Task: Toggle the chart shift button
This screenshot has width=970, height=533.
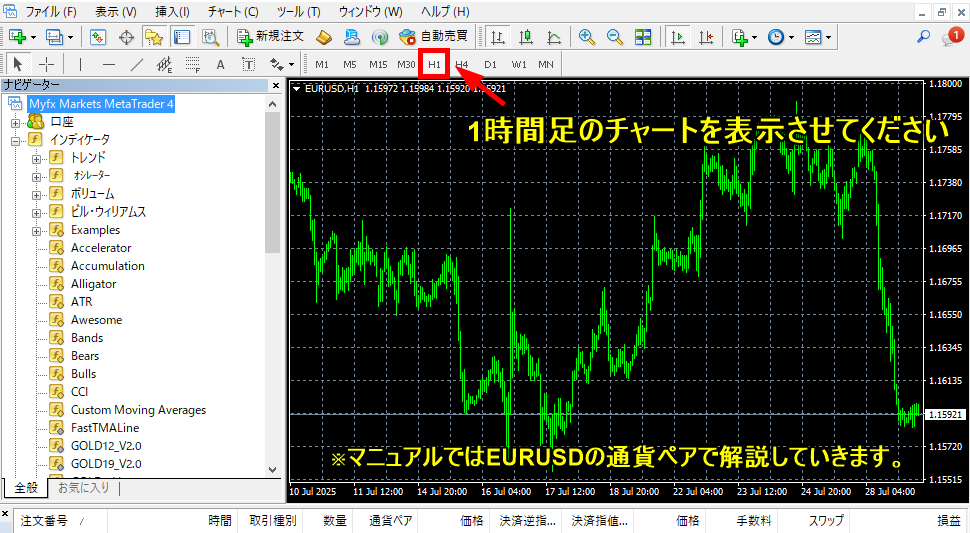Action: click(707, 37)
